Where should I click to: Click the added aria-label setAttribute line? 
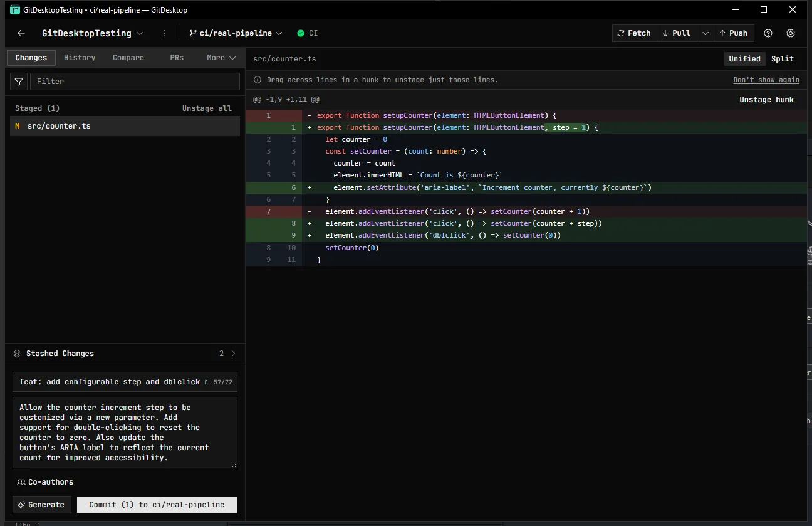(x=526, y=187)
